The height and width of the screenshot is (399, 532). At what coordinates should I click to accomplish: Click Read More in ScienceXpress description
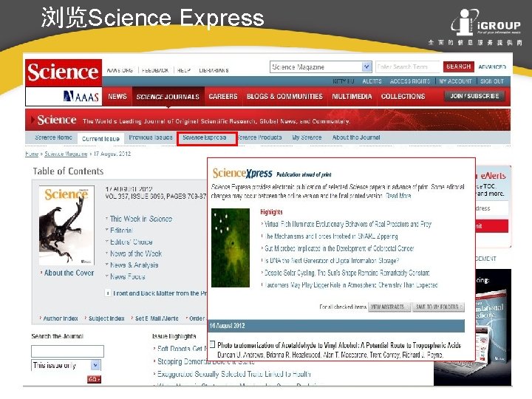click(398, 196)
